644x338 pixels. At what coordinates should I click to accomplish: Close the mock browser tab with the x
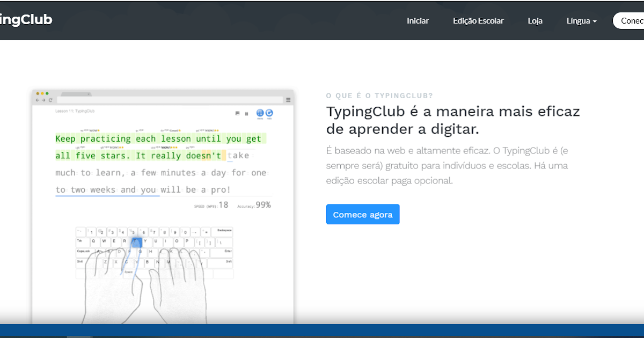[x=89, y=94]
